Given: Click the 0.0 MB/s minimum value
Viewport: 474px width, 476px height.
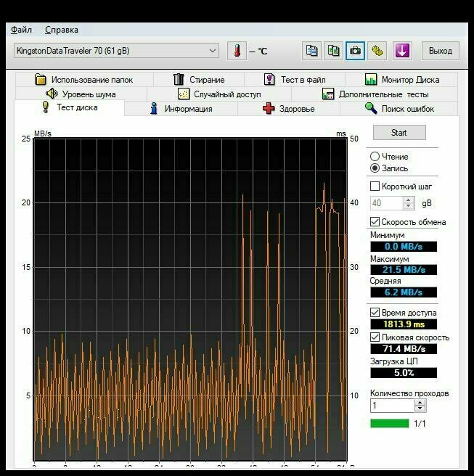Looking at the screenshot, I should click(x=404, y=246).
